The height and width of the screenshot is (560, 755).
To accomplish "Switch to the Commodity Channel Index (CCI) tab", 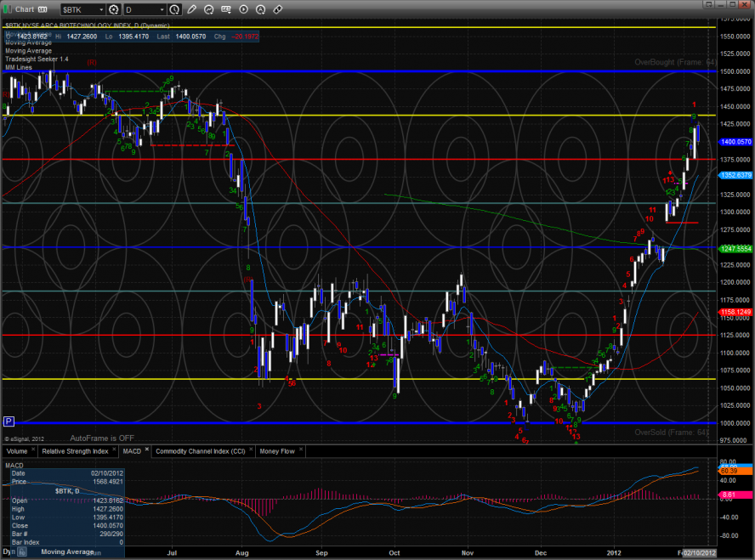I will (x=201, y=451).
